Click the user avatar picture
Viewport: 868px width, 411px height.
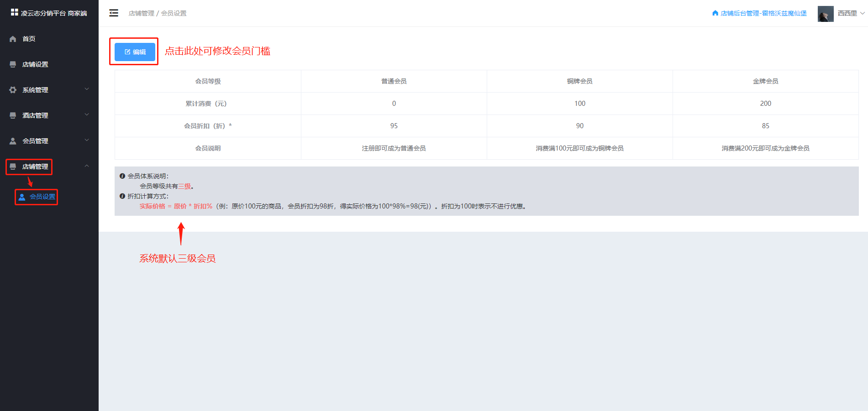(x=826, y=14)
